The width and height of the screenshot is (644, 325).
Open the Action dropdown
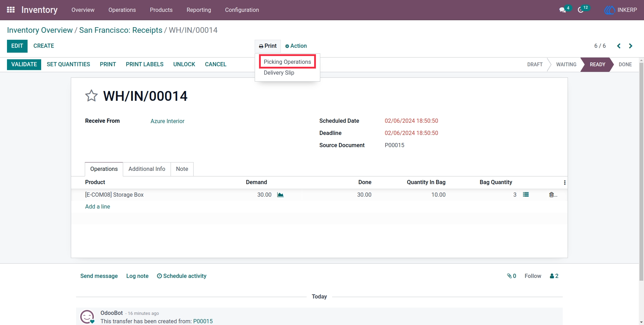(296, 46)
